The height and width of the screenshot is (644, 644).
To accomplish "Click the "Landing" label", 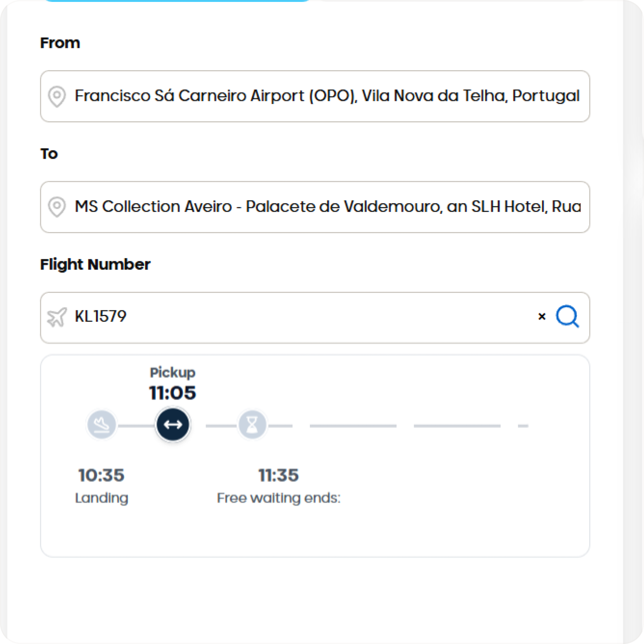I will [x=101, y=498].
